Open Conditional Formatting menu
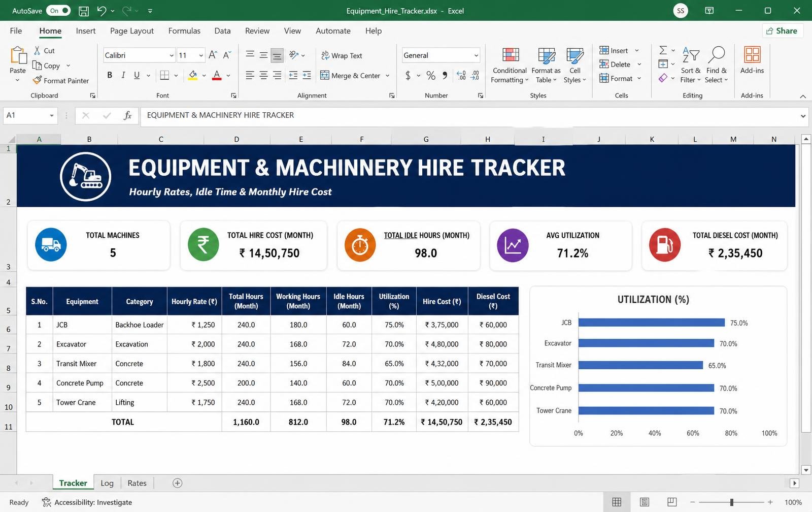Viewport: 812px width, 512px height. (510, 65)
